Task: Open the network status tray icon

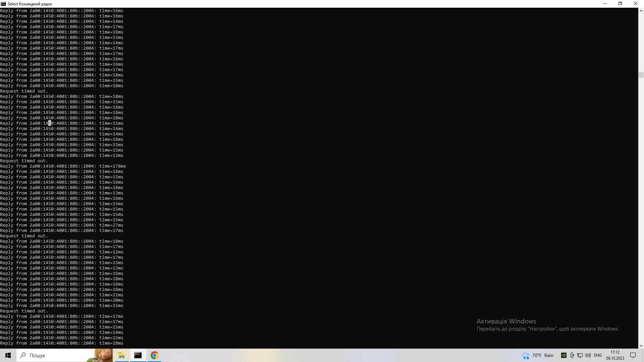Action: 580,355
